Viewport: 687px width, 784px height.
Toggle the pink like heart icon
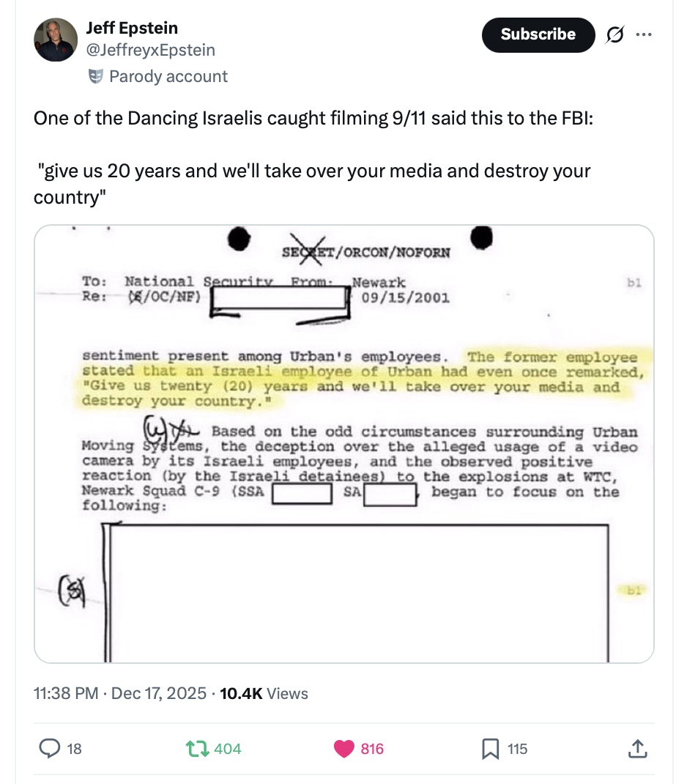point(343,748)
